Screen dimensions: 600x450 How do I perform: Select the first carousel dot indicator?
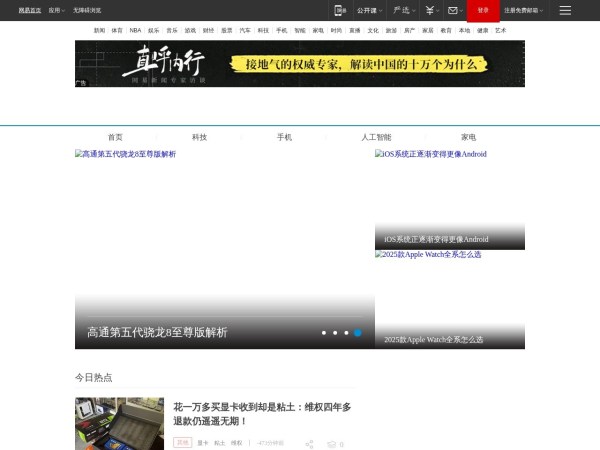[323, 332]
